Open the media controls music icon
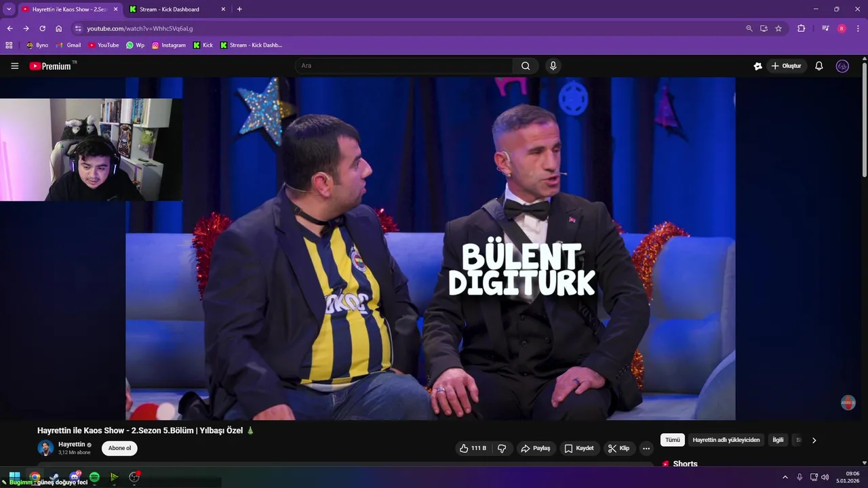Screen dimensions: 868x488 825,28
